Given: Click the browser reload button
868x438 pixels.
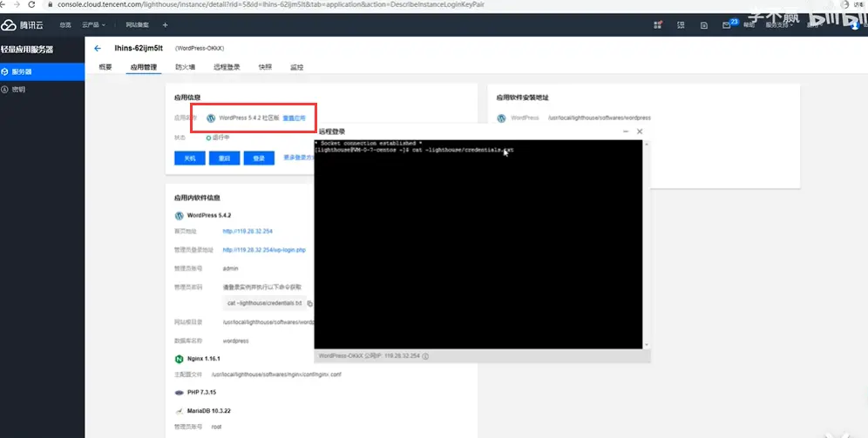Looking at the screenshot, I should pos(31,4).
